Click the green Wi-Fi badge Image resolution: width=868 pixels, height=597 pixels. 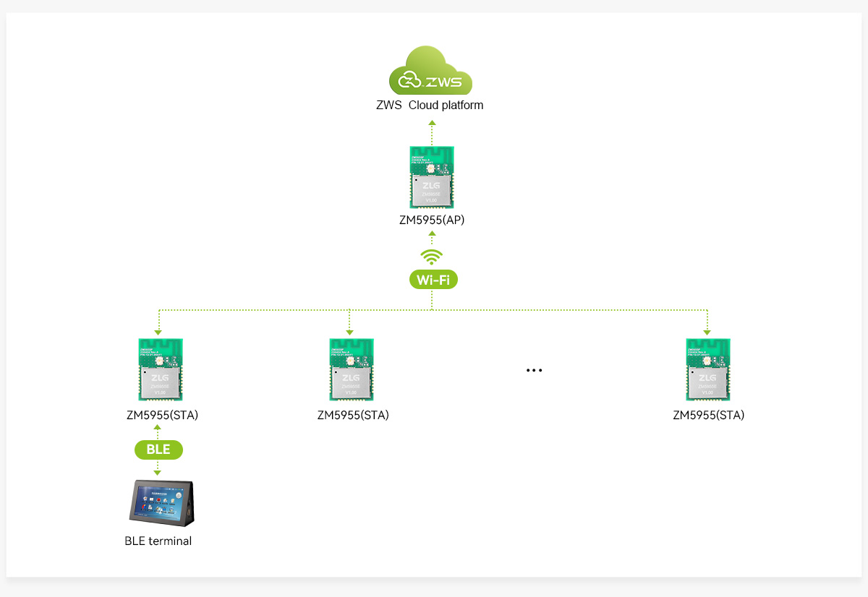click(x=433, y=280)
